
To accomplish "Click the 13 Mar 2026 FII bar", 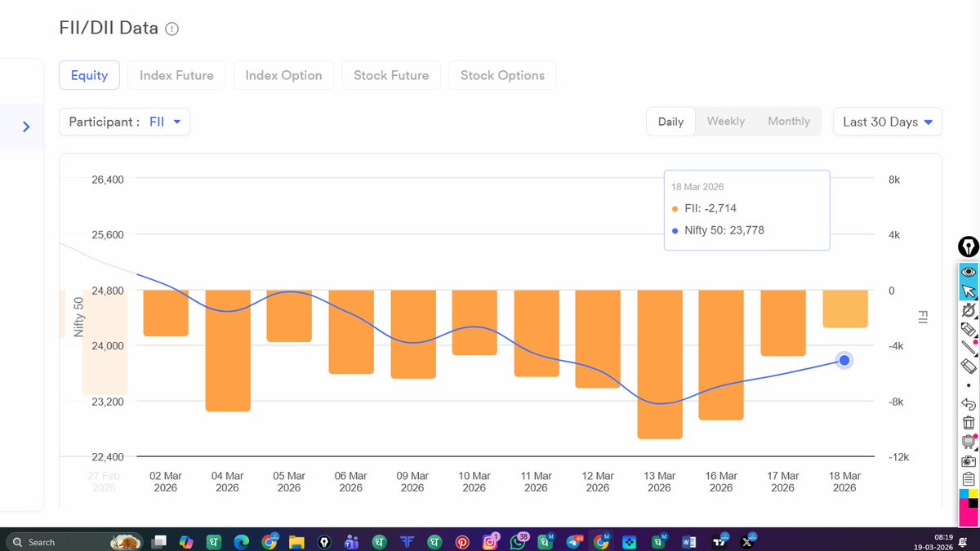I will pyautogui.click(x=660, y=365).
